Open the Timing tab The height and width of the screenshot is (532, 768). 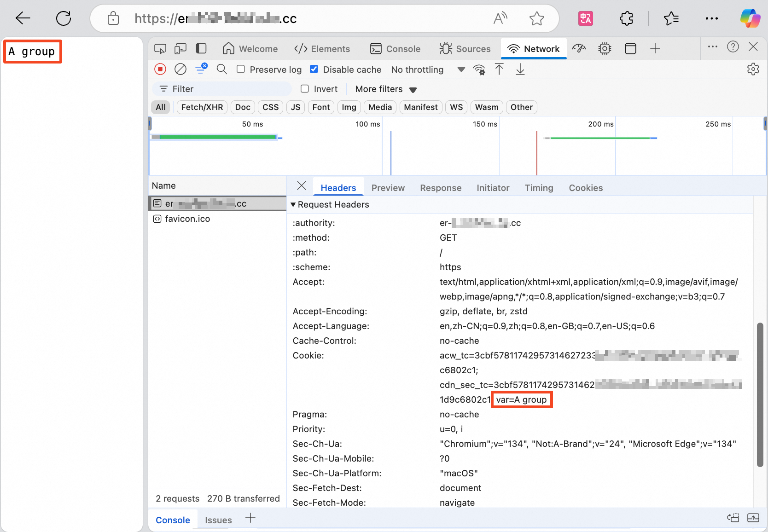click(539, 188)
